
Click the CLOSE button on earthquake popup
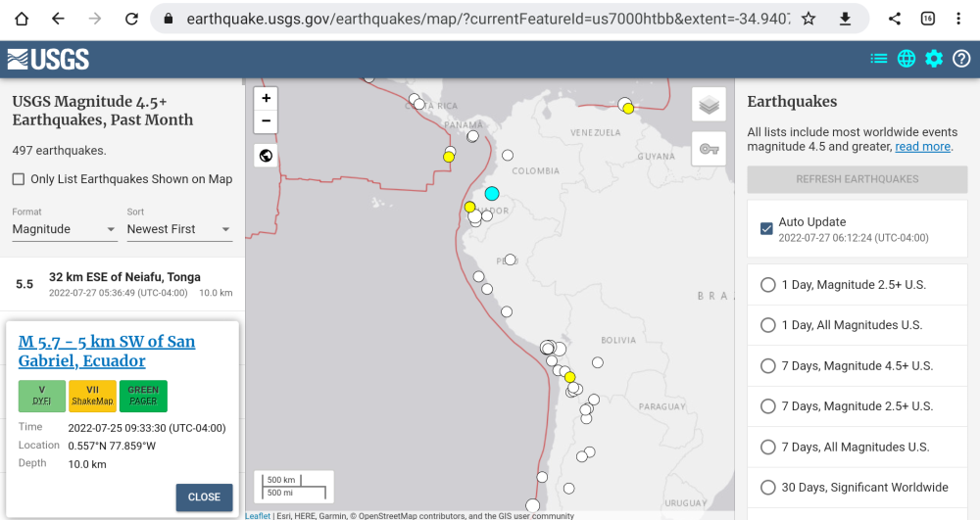204,496
